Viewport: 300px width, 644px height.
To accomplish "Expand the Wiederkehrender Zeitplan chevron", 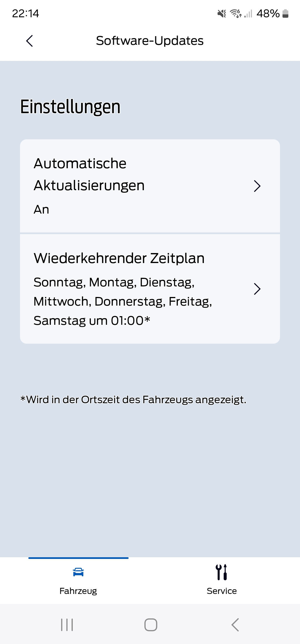I will click(257, 289).
